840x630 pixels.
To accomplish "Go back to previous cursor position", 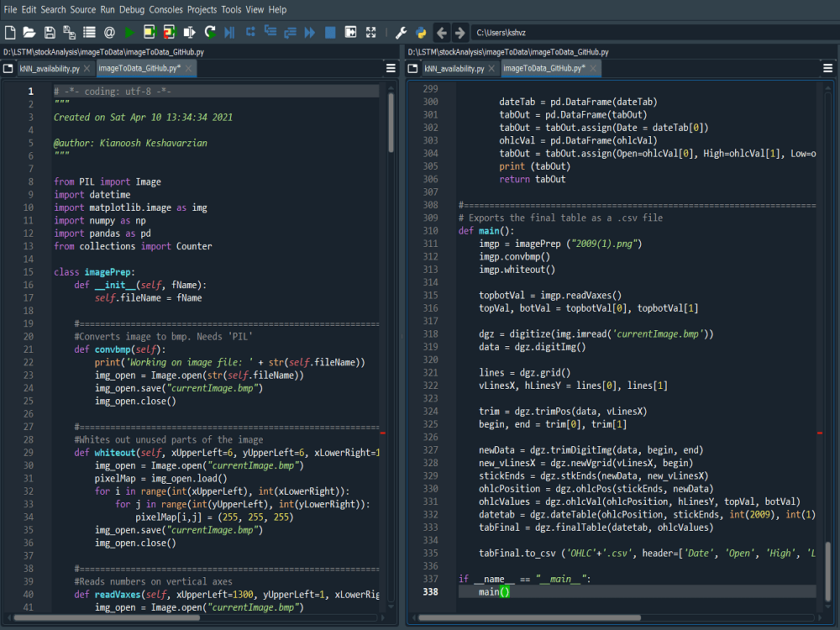I will 442,32.
